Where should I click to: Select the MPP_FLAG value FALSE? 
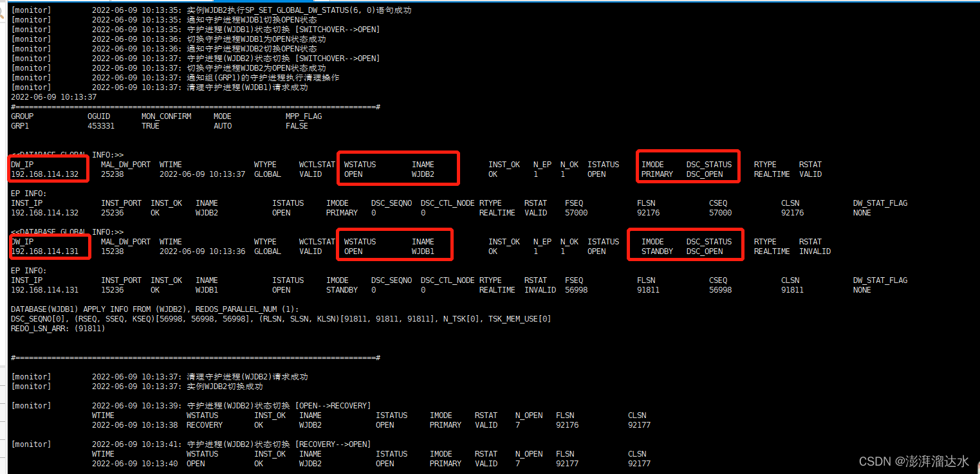pyautogui.click(x=297, y=126)
